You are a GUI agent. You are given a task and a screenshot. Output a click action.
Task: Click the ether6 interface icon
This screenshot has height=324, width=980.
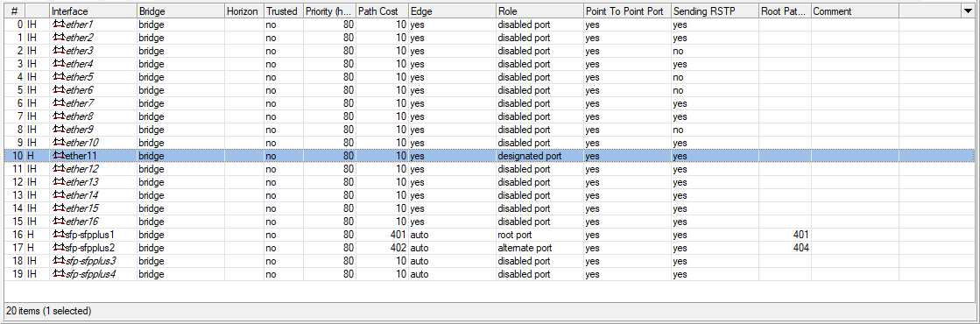point(58,90)
